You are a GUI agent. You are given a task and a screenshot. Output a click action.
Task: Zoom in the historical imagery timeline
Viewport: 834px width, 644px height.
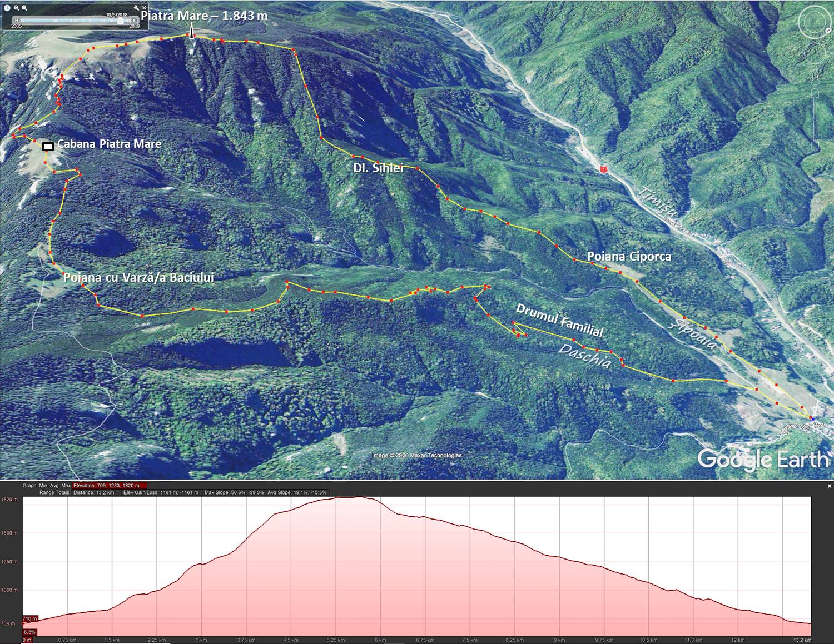pos(25,8)
